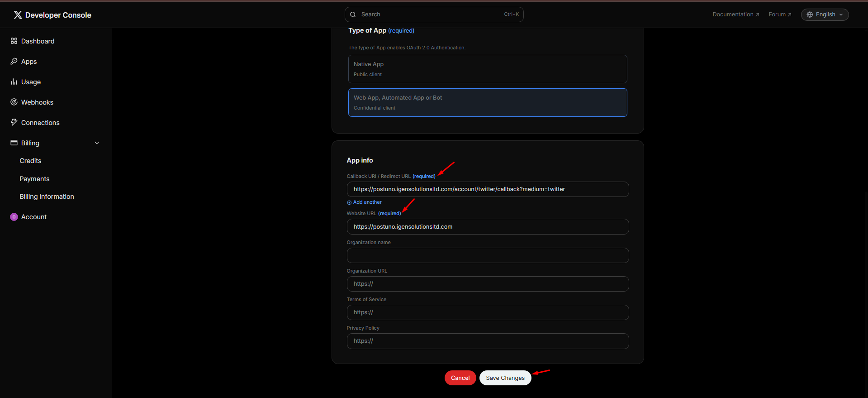Click the Dashboard grid icon
The image size is (868, 398).
click(x=14, y=41)
